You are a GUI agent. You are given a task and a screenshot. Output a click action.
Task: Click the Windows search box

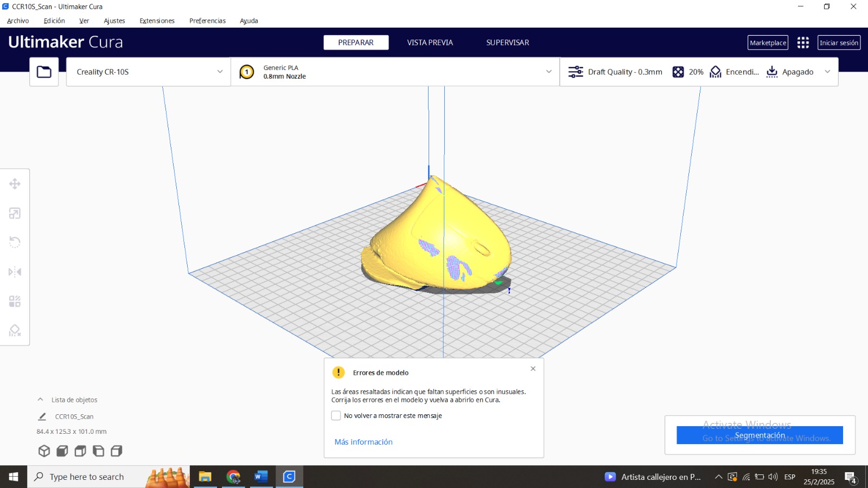point(108,477)
